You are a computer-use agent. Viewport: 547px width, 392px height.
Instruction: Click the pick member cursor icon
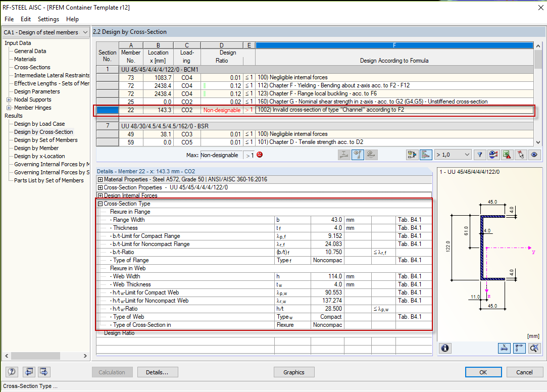click(x=521, y=155)
